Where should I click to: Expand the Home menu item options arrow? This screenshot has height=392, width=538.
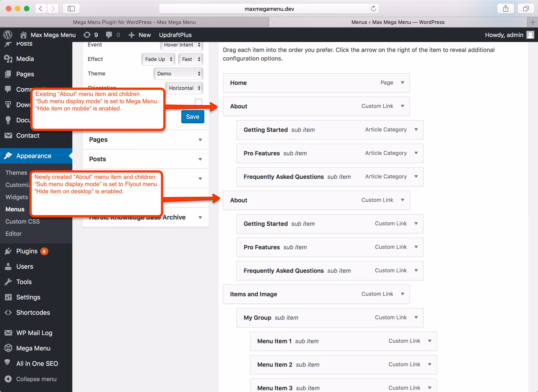pos(402,83)
